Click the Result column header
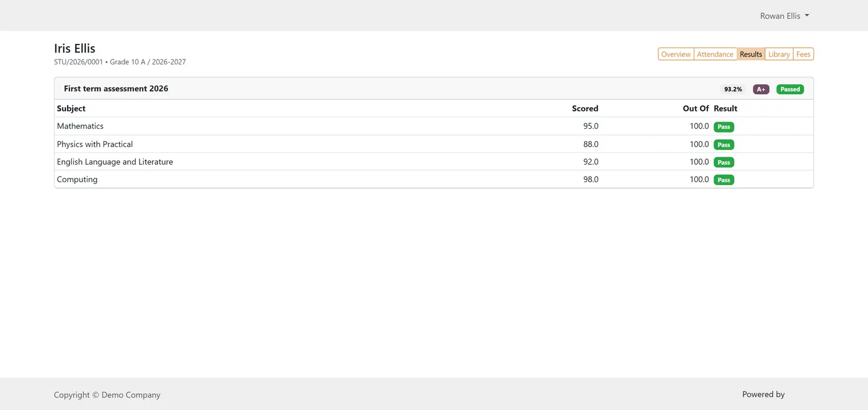The image size is (868, 410). click(x=725, y=108)
